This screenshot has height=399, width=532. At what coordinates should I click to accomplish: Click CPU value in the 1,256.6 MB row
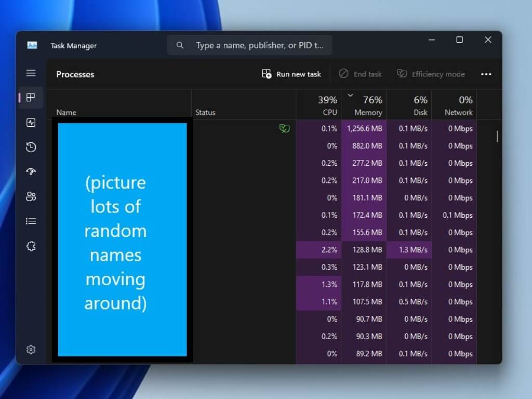pos(329,129)
